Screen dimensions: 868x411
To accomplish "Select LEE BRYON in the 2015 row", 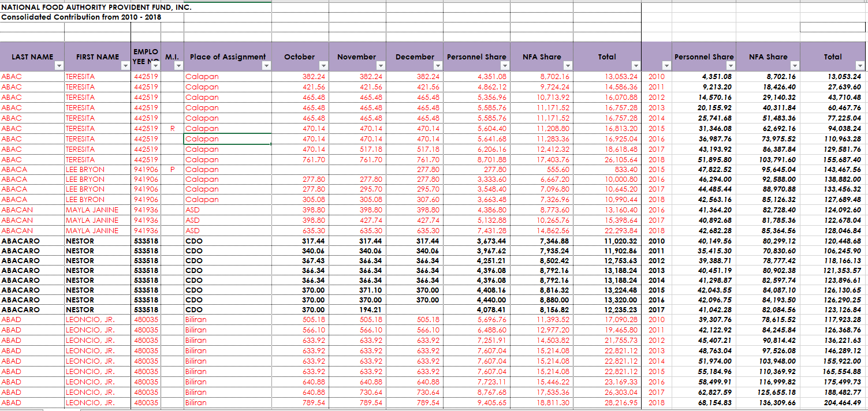I will click(x=85, y=170).
